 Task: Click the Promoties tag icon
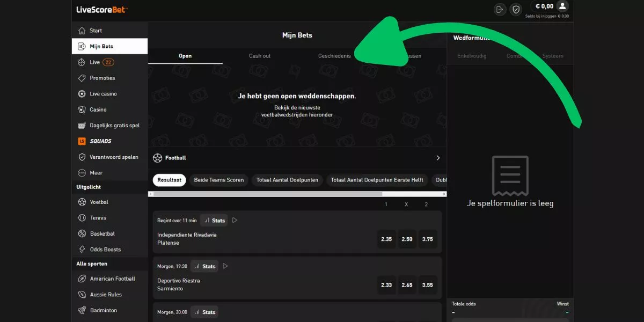[x=82, y=78]
